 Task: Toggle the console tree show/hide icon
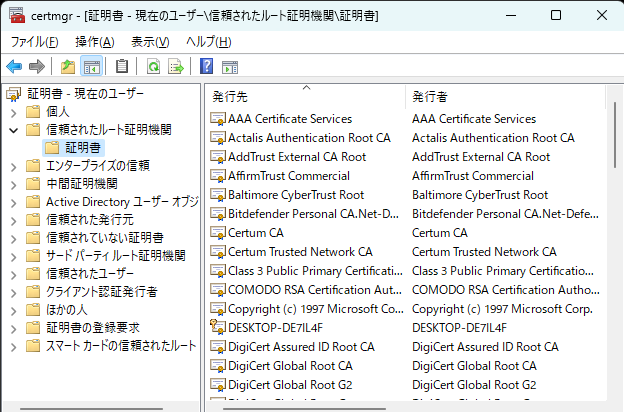pyautogui.click(x=92, y=66)
